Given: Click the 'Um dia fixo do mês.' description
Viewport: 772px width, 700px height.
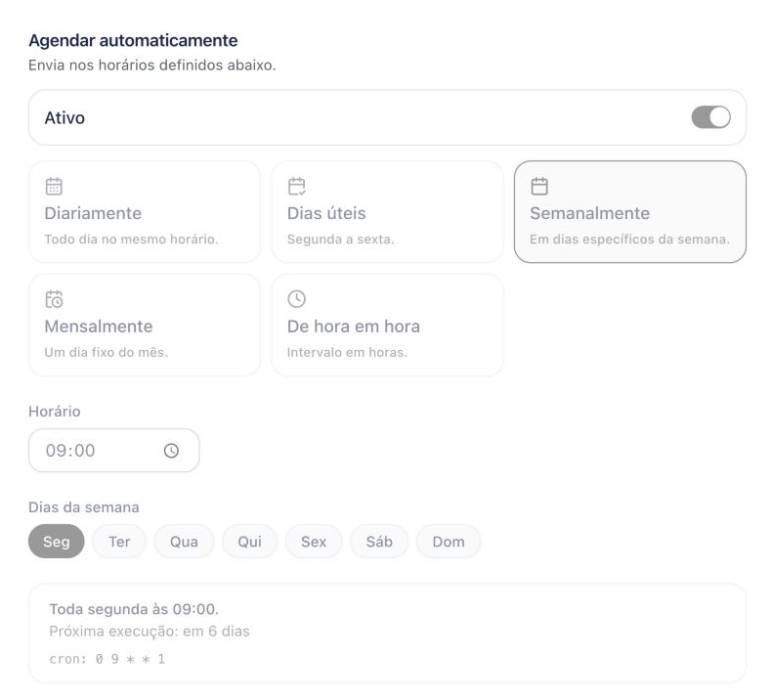Looking at the screenshot, I should pos(106,352).
